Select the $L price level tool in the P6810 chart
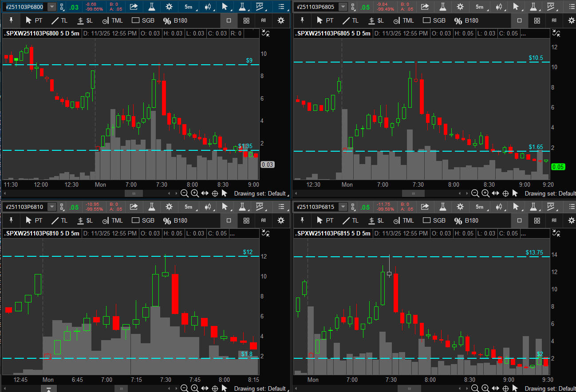 (85, 220)
